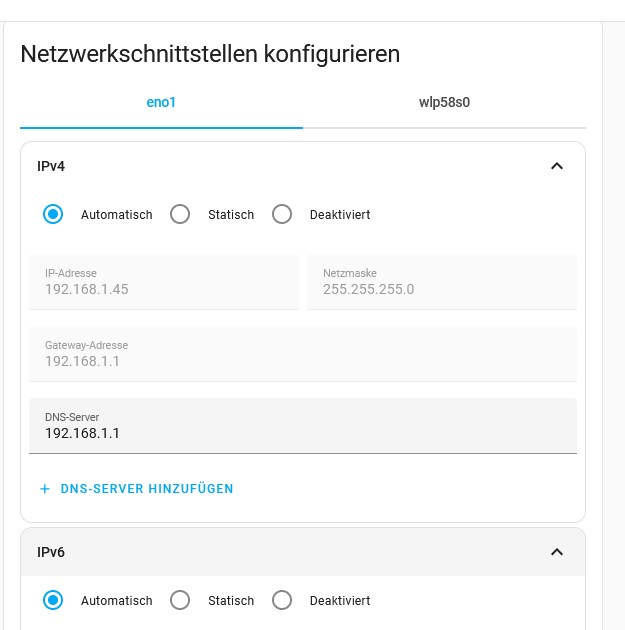
Task: Choose IPv6 Deaktiviert radio option
Action: pyautogui.click(x=282, y=601)
